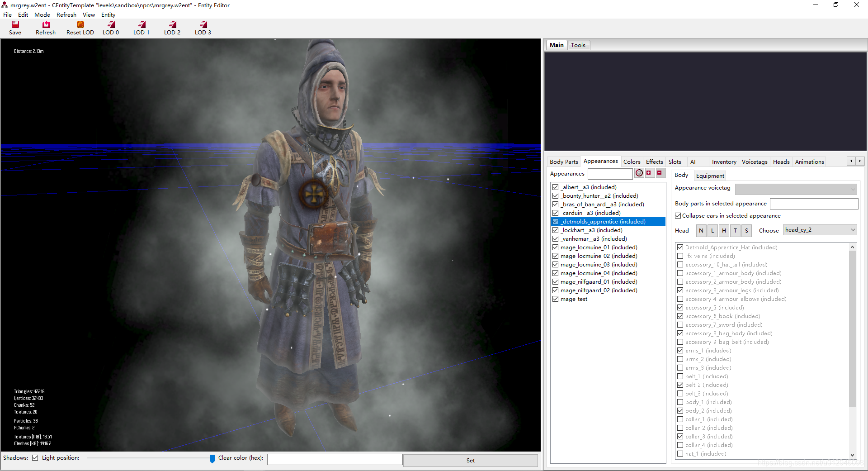Click the Entity Editor app icon in title bar
The image size is (868, 471).
[x=5, y=5]
